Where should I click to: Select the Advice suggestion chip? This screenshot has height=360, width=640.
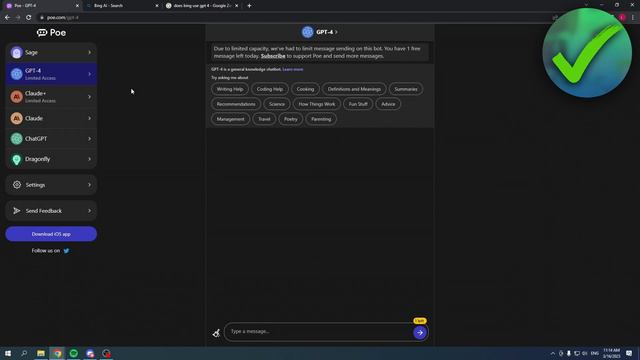click(388, 104)
